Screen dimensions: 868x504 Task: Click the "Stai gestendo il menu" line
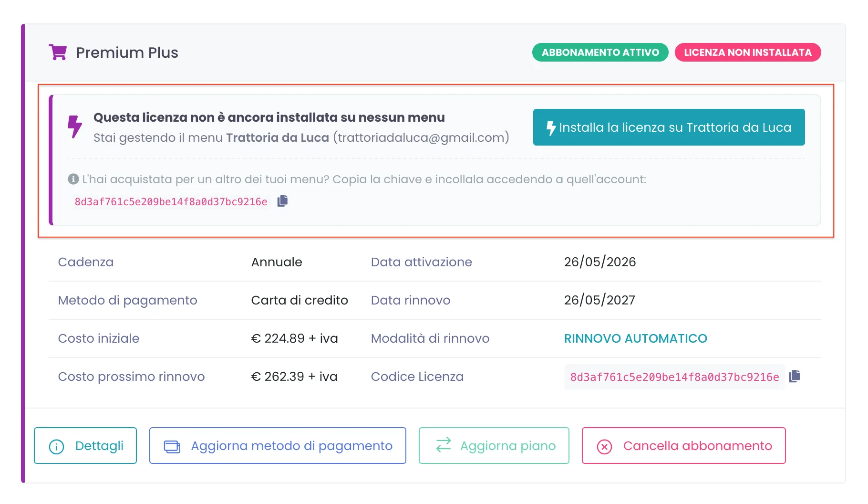pyautogui.click(x=301, y=137)
